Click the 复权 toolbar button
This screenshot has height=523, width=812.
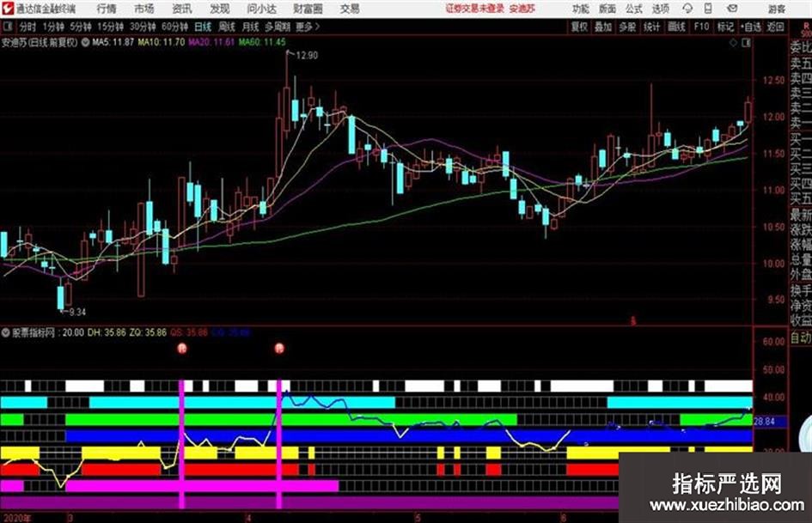click(x=579, y=27)
